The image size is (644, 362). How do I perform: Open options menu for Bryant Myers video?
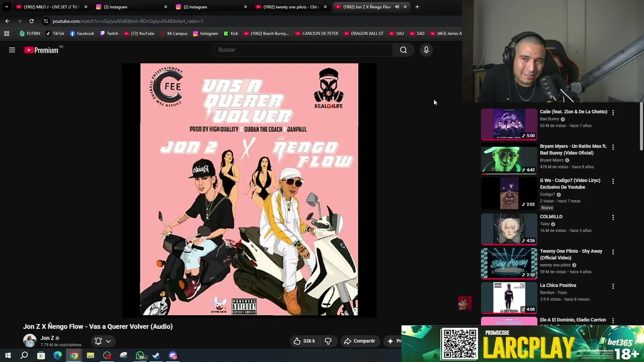point(613,147)
